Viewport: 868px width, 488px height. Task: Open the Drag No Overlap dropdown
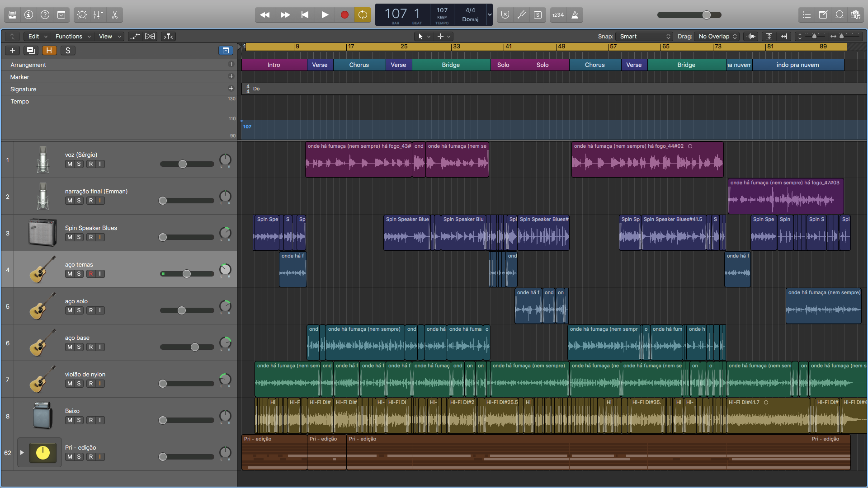point(717,37)
